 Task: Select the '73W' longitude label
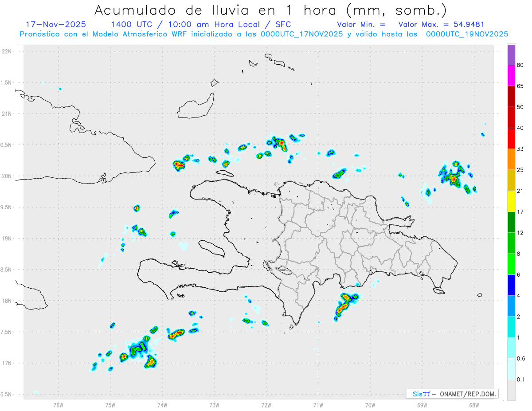(214, 405)
